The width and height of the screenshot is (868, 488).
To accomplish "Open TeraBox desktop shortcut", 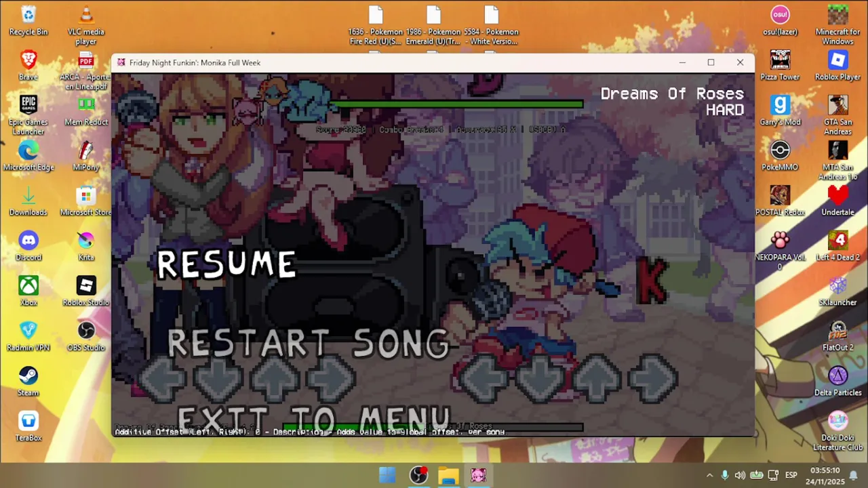I will 28,426.
